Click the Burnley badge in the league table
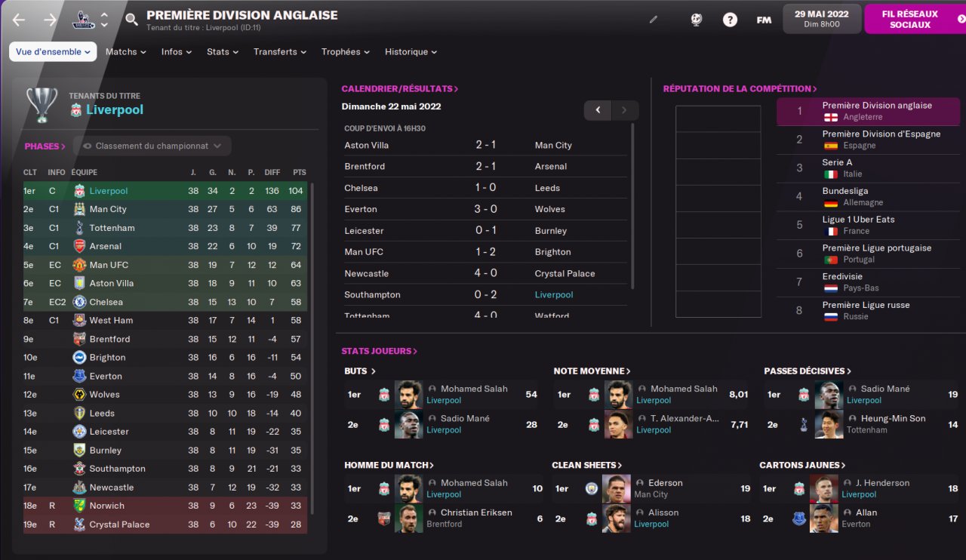Viewport: 966px width, 560px height. 79,450
